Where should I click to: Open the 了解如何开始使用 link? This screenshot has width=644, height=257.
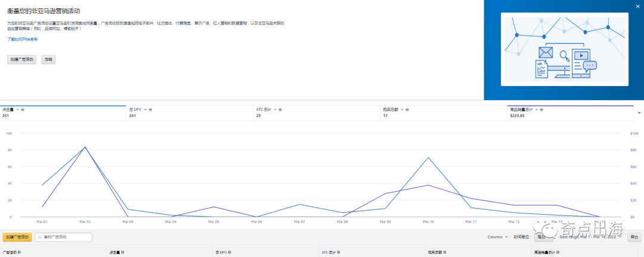pos(22,39)
